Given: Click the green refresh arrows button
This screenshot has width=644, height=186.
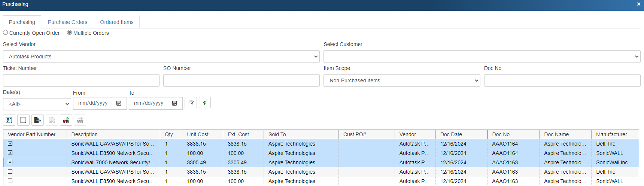Looking at the screenshot, I should [204, 103].
